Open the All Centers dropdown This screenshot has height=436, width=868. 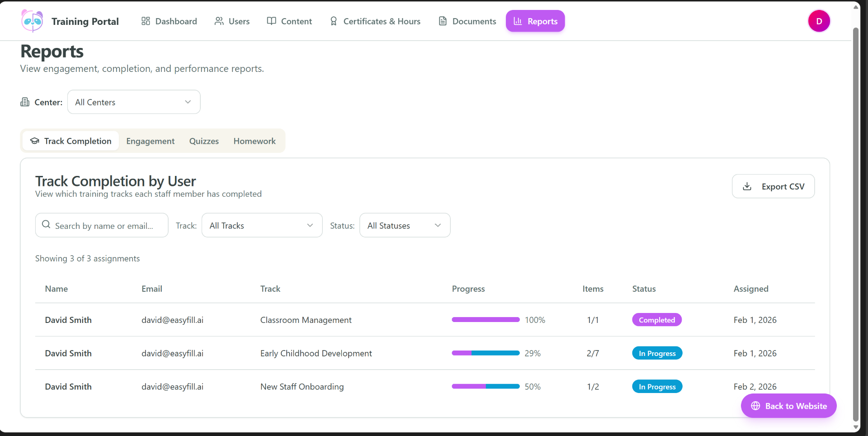[134, 102]
